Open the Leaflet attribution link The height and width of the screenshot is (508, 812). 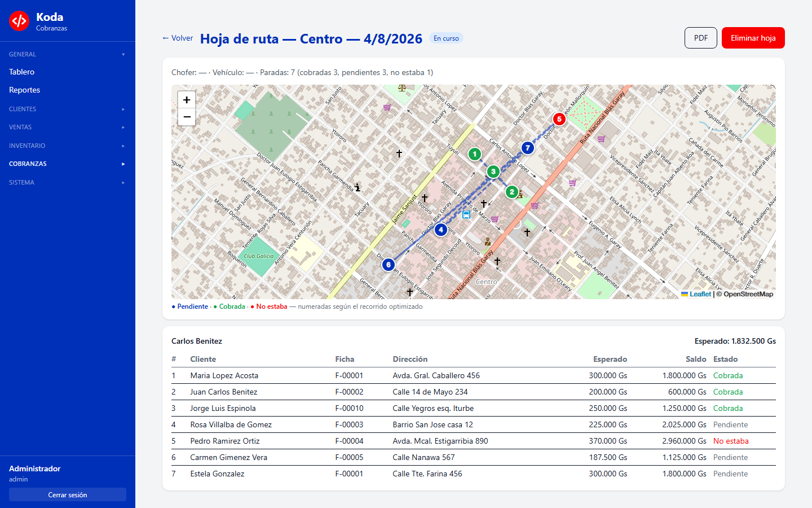tap(696, 294)
